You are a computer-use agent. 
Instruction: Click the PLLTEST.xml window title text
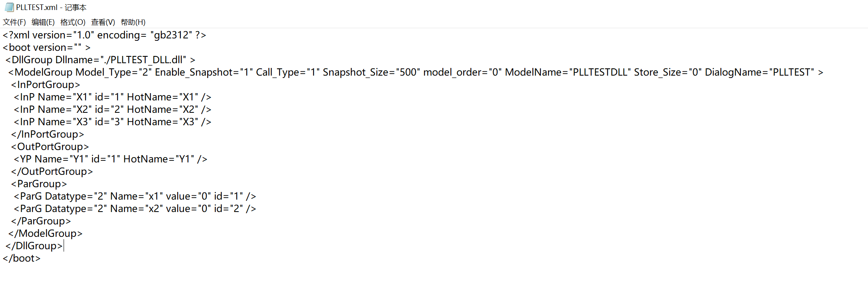pos(51,8)
